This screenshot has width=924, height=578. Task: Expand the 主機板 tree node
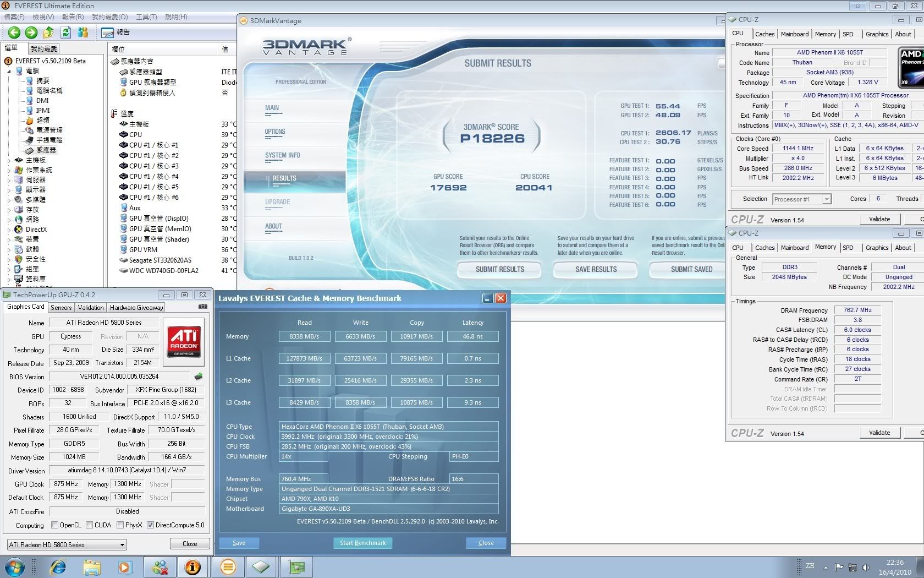pos(9,160)
